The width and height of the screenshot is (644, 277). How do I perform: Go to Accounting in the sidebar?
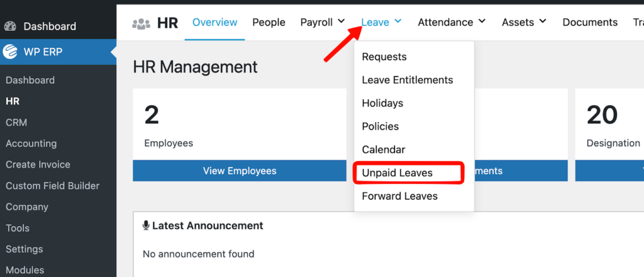click(x=31, y=144)
